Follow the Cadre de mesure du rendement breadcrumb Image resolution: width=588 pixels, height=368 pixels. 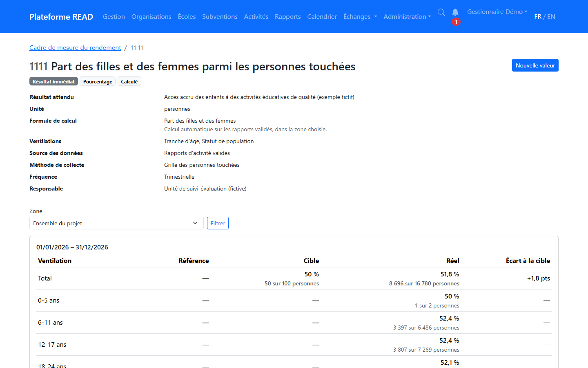[x=75, y=48]
